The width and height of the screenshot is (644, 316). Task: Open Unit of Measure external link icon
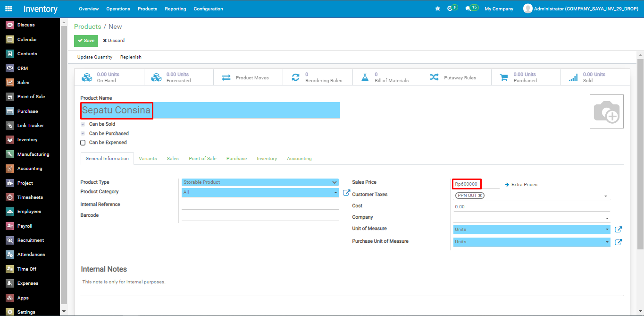(618, 230)
